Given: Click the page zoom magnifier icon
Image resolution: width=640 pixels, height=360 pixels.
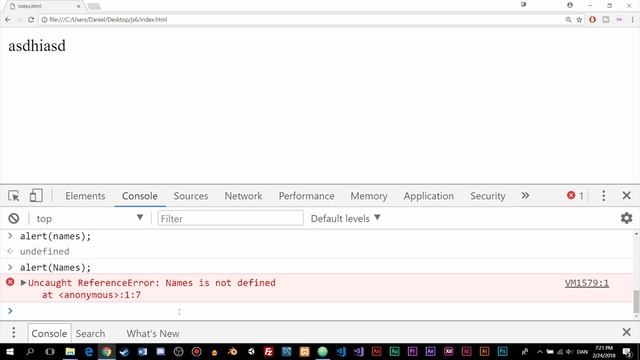Looking at the screenshot, I should [x=568, y=20].
